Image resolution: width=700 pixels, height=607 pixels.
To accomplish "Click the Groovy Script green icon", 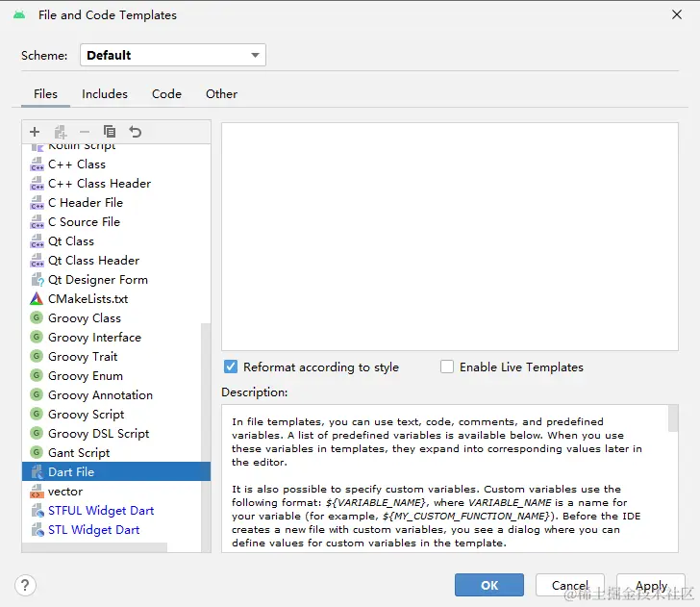I will pyautogui.click(x=37, y=414).
